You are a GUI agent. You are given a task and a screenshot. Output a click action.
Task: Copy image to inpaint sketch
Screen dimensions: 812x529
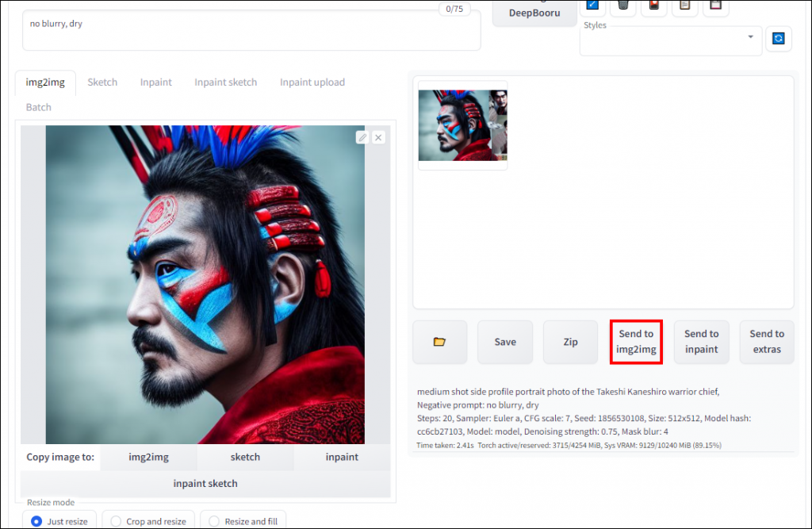(x=205, y=483)
